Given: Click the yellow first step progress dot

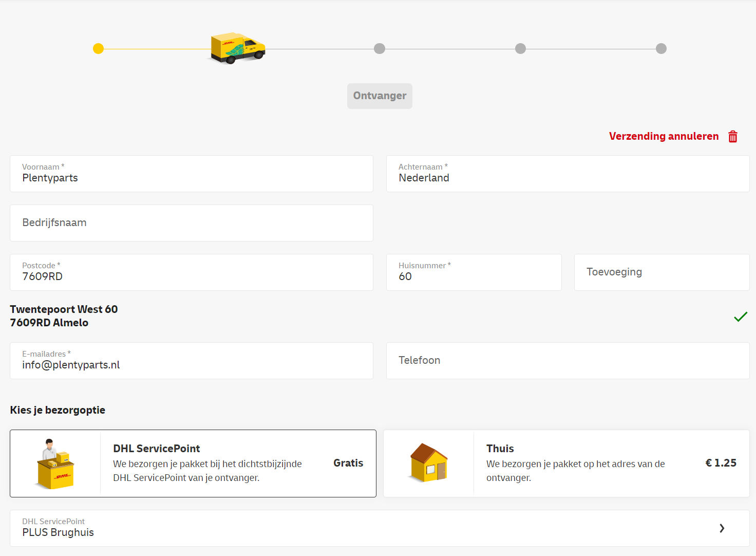Looking at the screenshot, I should point(98,49).
